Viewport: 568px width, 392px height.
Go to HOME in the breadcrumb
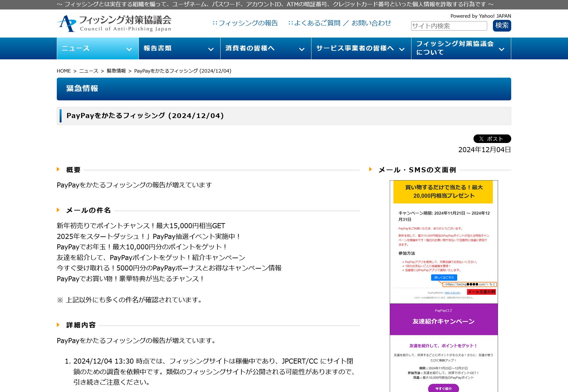point(64,71)
